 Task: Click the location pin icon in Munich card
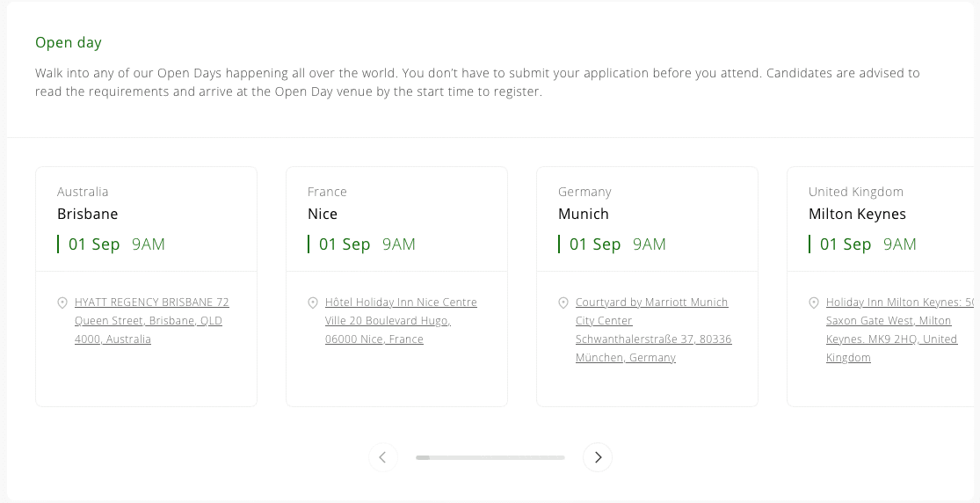click(x=563, y=303)
